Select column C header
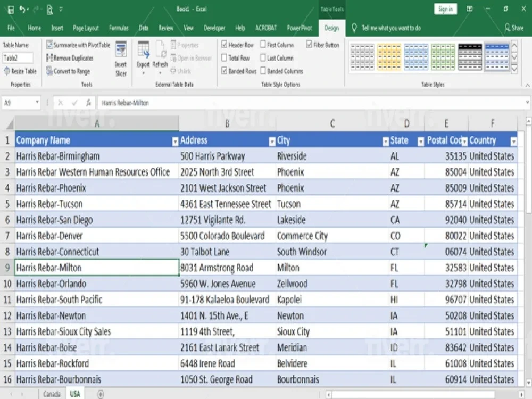The height and width of the screenshot is (399, 532). (x=332, y=123)
